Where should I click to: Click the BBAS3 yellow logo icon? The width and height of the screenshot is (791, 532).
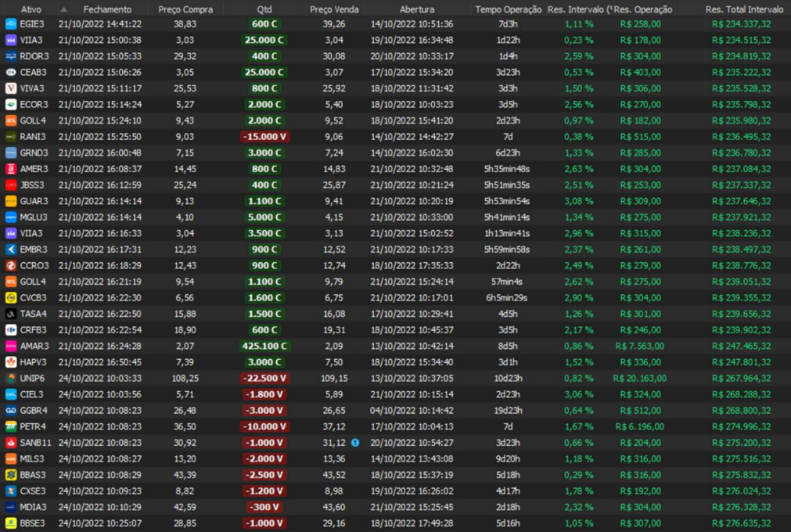tap(11, 475)
